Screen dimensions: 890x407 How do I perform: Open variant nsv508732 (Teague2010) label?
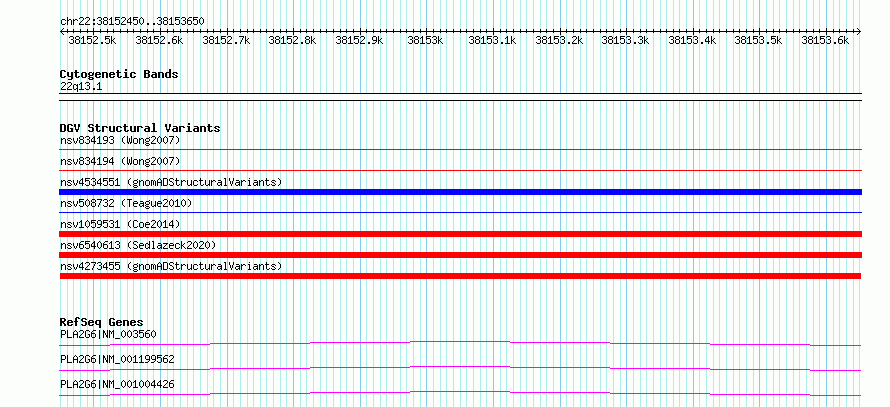(x=126, y=203)
